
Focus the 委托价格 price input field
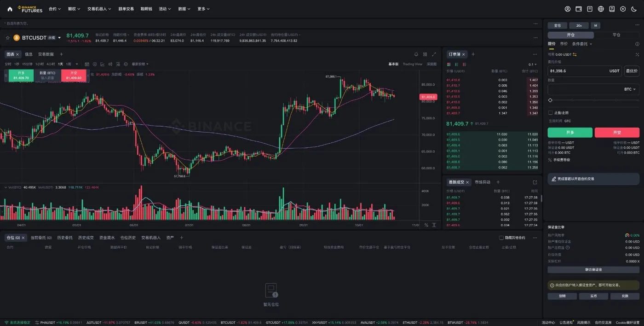pos(585,71)
